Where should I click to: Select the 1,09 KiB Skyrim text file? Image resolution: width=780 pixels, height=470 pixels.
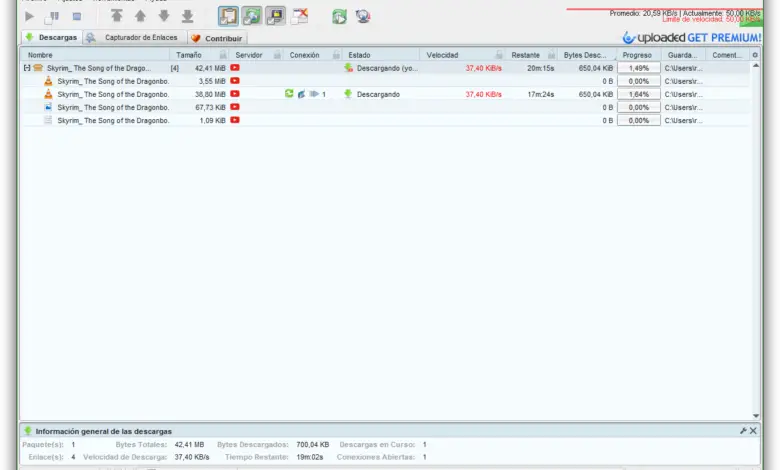[x=386, y=120]
